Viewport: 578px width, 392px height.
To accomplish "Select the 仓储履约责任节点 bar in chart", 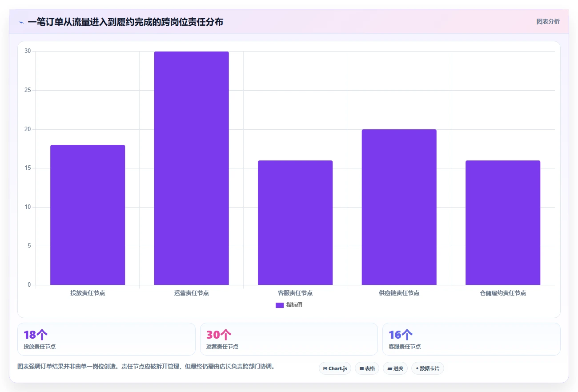I will pyautogui.click(x=503, y=223).
